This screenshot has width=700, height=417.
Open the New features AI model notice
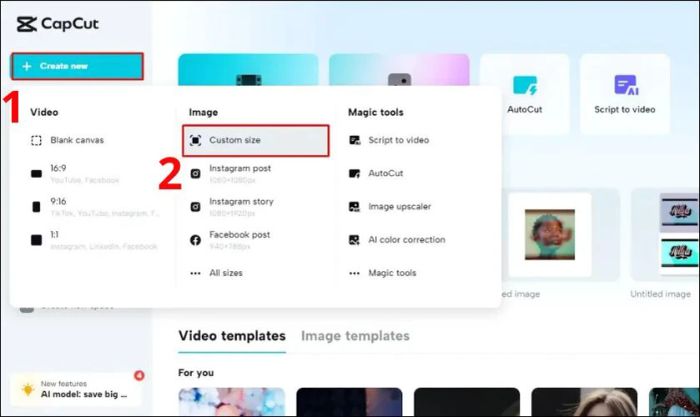tap(77, 389)
